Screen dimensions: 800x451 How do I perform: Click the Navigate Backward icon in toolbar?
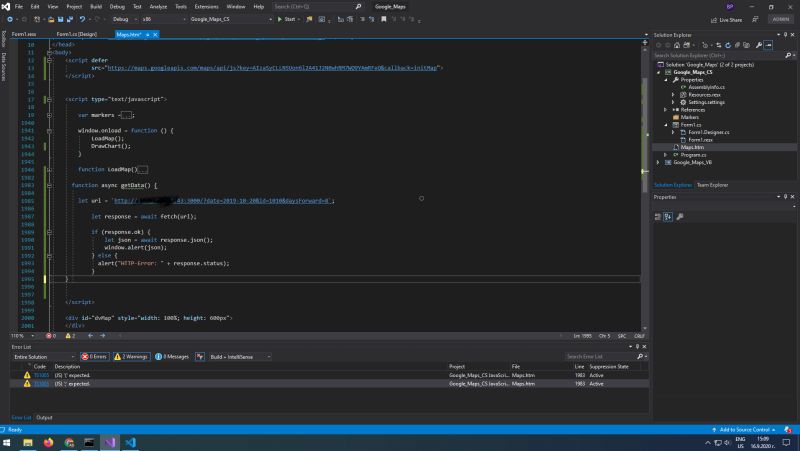10,19
